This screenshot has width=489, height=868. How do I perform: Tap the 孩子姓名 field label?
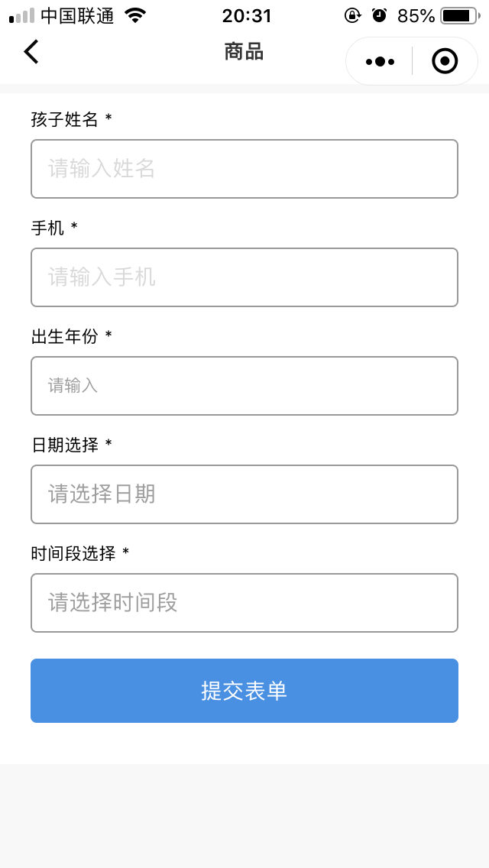pos(65,119)
